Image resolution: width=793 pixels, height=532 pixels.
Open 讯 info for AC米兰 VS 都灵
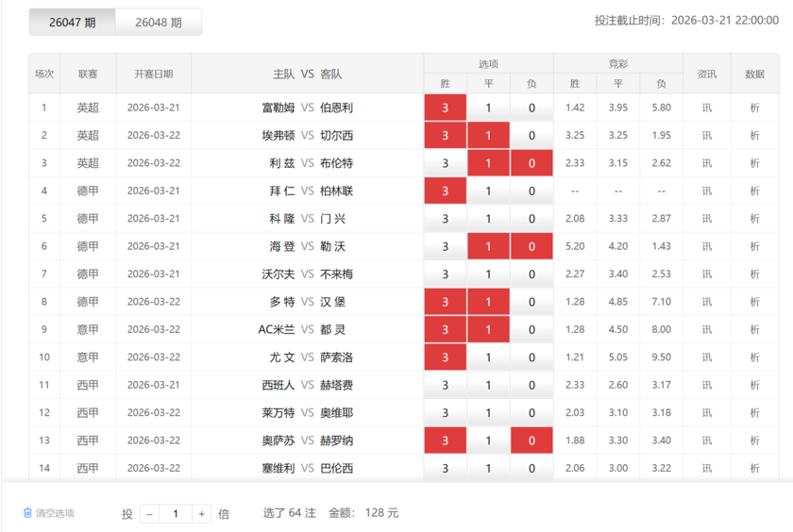(706, 329)
